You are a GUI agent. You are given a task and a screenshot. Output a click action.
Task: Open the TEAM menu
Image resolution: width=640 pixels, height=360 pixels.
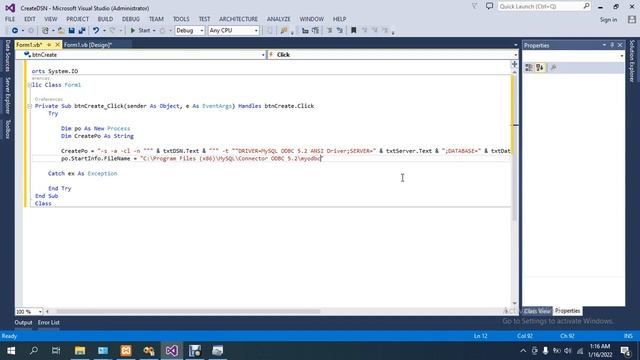pyautogui.click(x=156, y=19)
